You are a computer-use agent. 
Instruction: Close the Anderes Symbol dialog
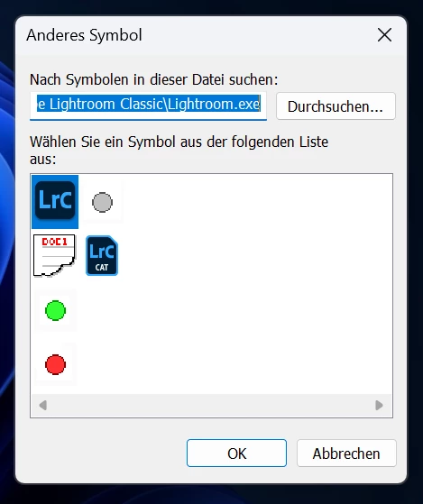[x=384, y=35]
